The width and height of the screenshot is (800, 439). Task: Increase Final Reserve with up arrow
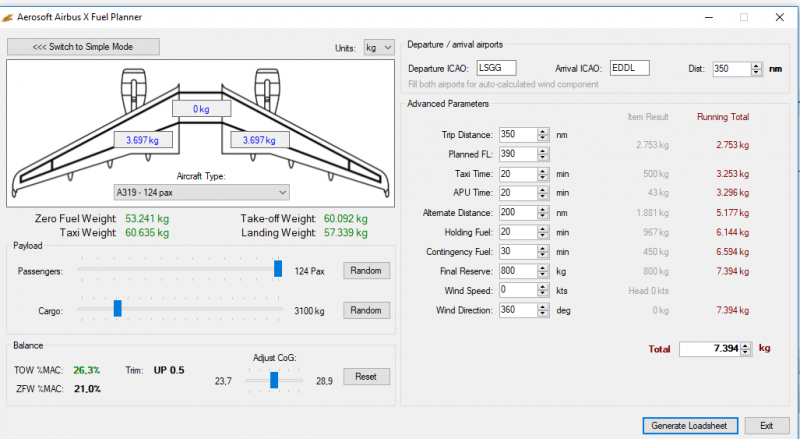pyautogui.click(x=543, y=267)
